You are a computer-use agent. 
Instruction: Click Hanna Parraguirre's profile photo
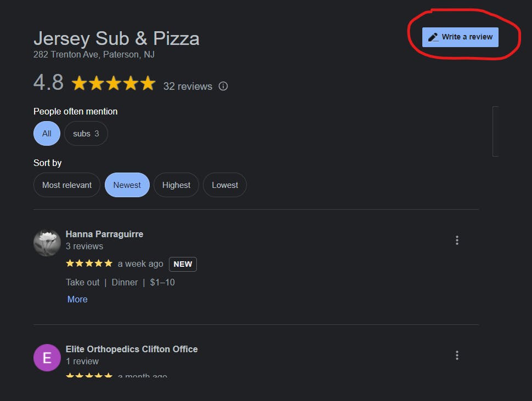pyautogui.click(x=47, y=243)
